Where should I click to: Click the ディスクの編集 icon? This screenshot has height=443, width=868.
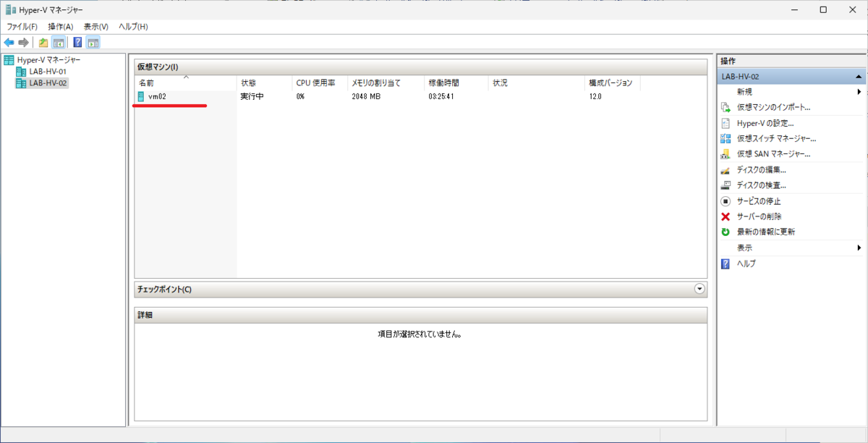click(726, 170)
